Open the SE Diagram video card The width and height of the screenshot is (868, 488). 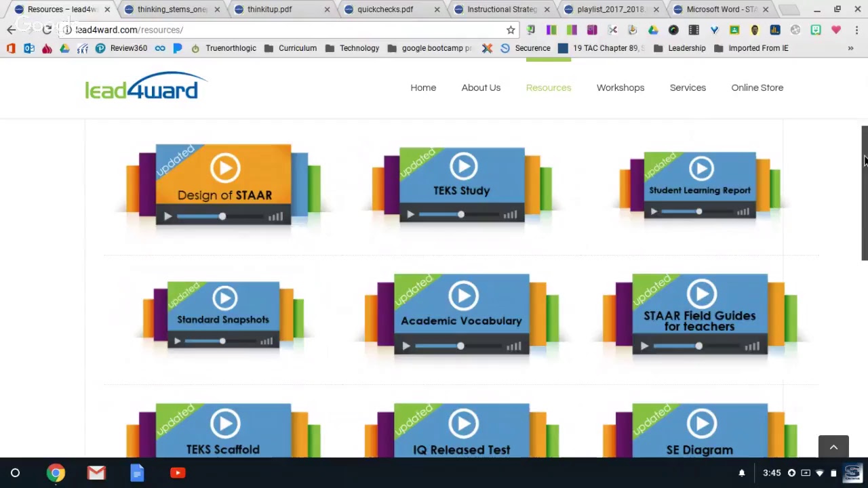tap(700, 430)
